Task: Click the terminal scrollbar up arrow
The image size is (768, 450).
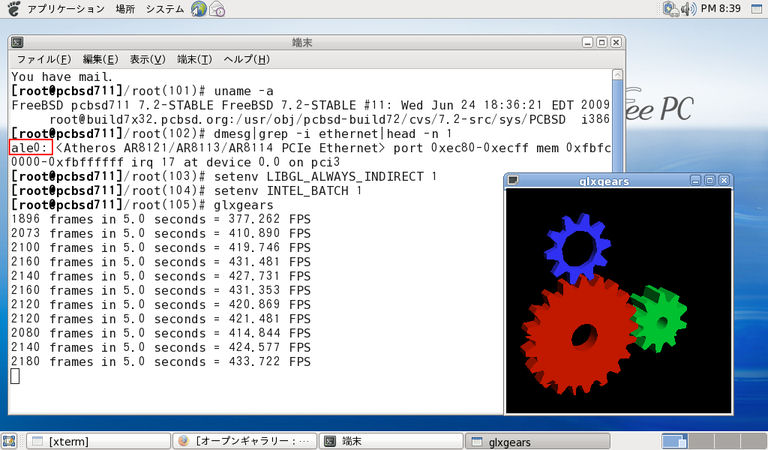Action: coord(617,75)
